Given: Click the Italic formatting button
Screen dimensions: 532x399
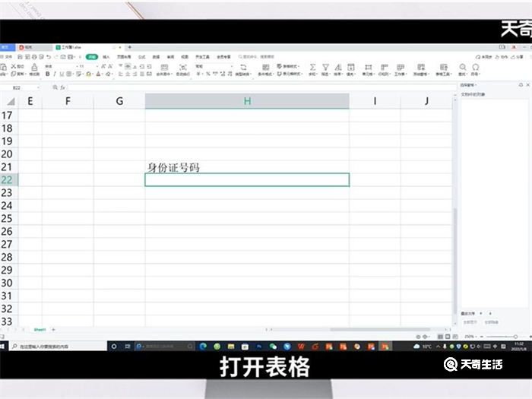Looking at the screenshot, I should (55, 74).
